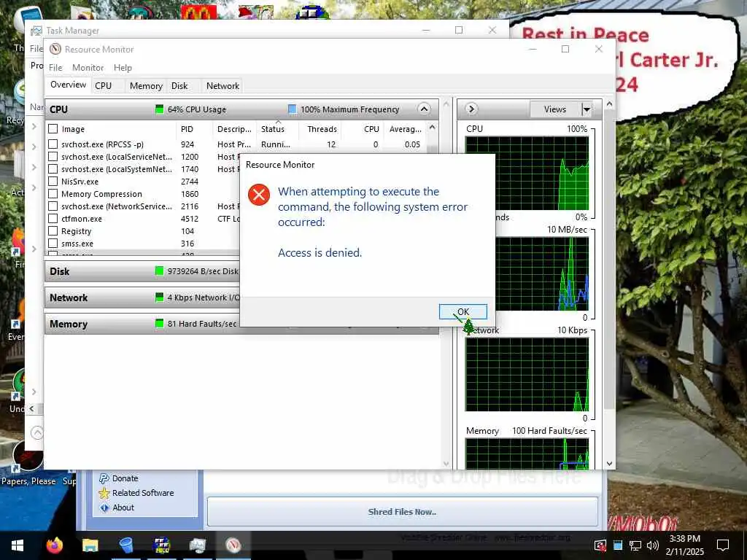Check the Registry process
This screenshot has width=747, height=560.
(53, 231)
